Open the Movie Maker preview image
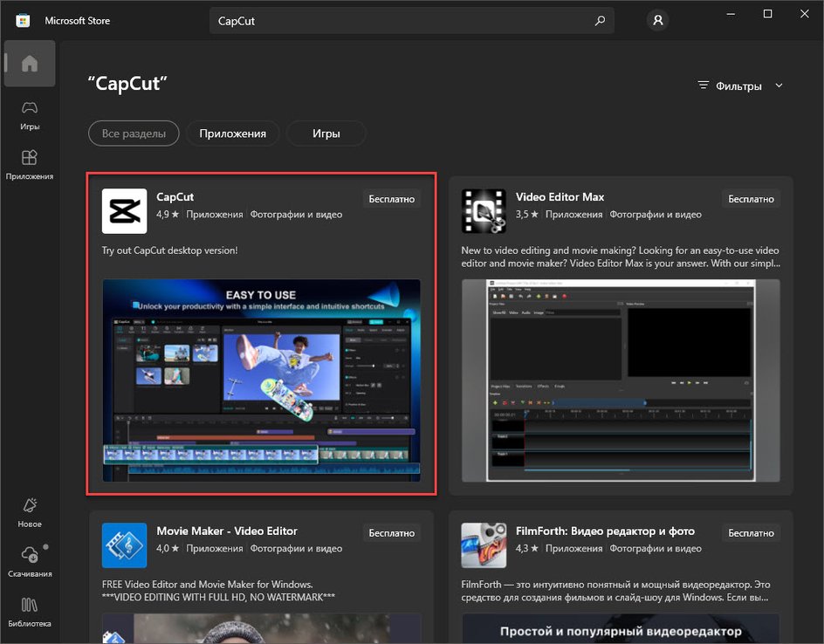Viewport: 824px width, 644px height. click(x=261, y=628)
